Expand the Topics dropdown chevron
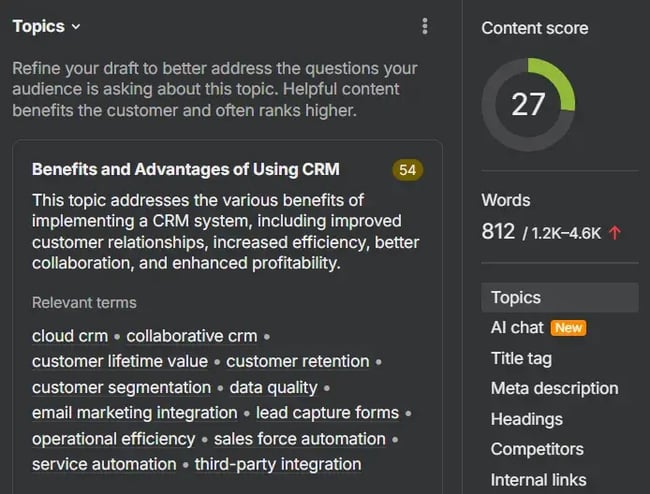The width and height of the screenshot is (650, 494). click(x=76, y=27)
